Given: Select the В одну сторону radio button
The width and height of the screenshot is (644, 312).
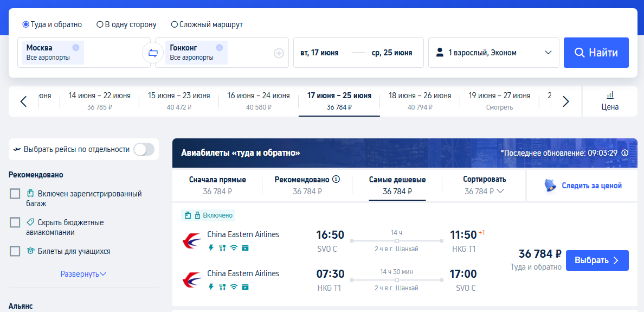Looking at the screenshot, I should [x=100, y=24].
